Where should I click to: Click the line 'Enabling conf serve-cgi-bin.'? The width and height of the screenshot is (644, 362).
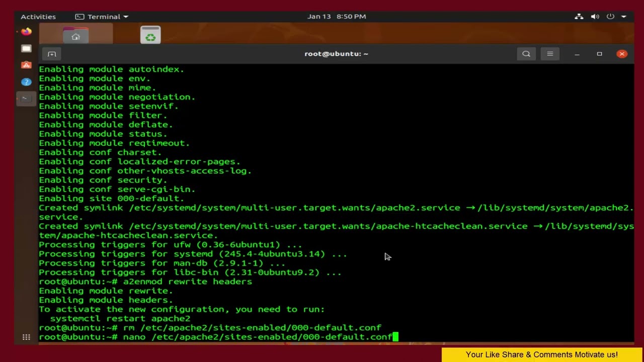tap(117, 189)
